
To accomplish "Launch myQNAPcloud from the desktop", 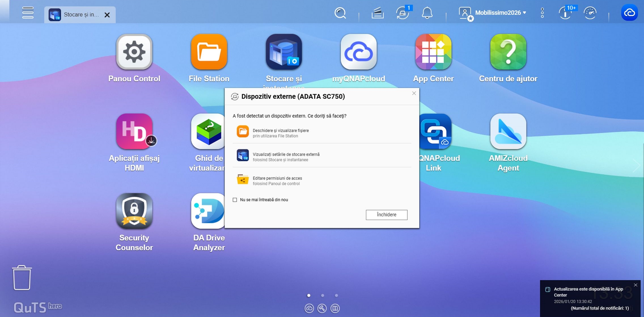I will (359, 52).
